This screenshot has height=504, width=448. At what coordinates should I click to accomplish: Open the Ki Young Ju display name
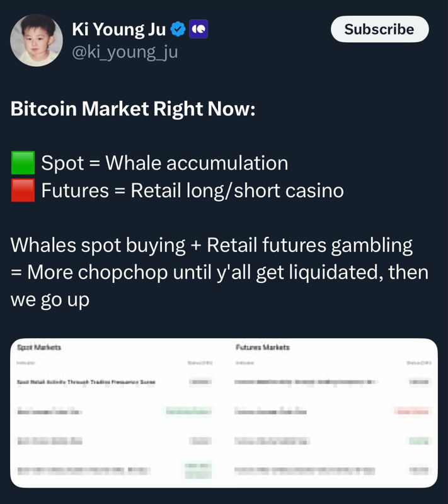118,29
